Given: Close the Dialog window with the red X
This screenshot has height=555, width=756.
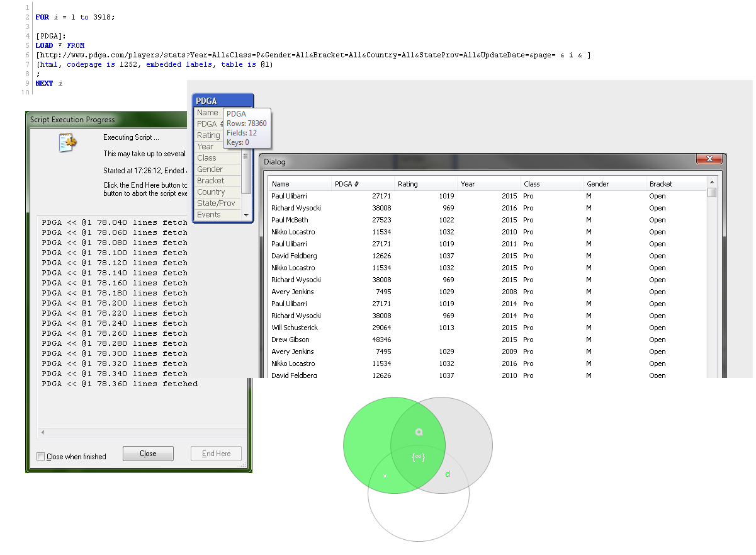Looking at the screenshot, I should [709, 159].
